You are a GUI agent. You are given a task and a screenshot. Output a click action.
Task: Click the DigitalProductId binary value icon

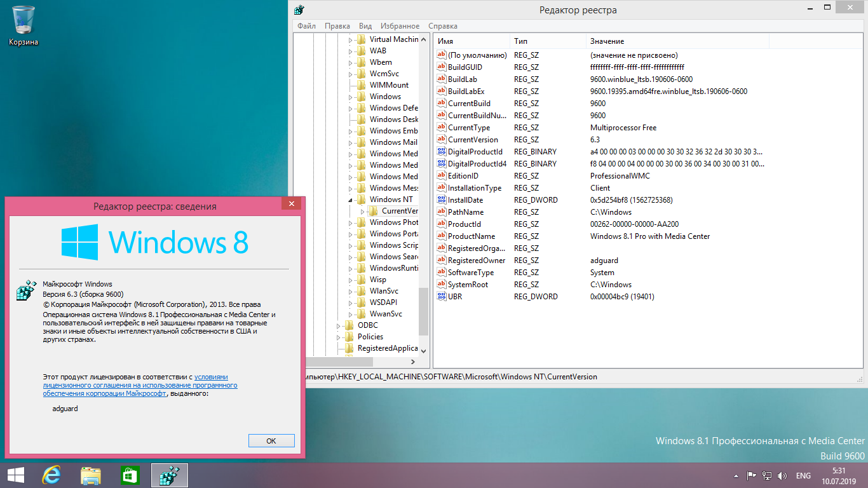pyautogui.click(x=442, y=152)
